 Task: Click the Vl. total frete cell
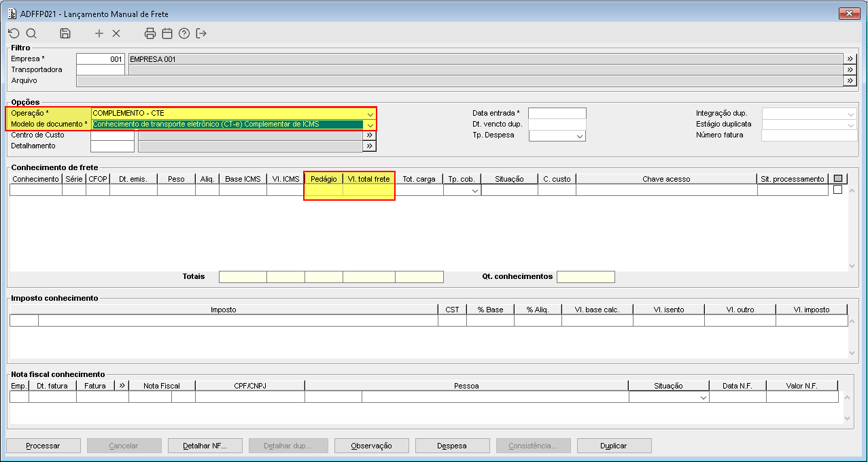[369, 191]
